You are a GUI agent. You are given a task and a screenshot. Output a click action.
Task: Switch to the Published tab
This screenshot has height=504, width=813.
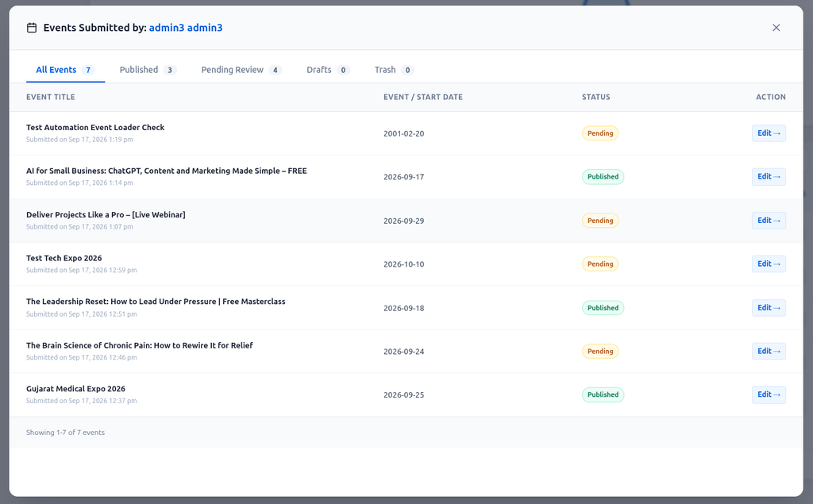click(x=148, y=70)
